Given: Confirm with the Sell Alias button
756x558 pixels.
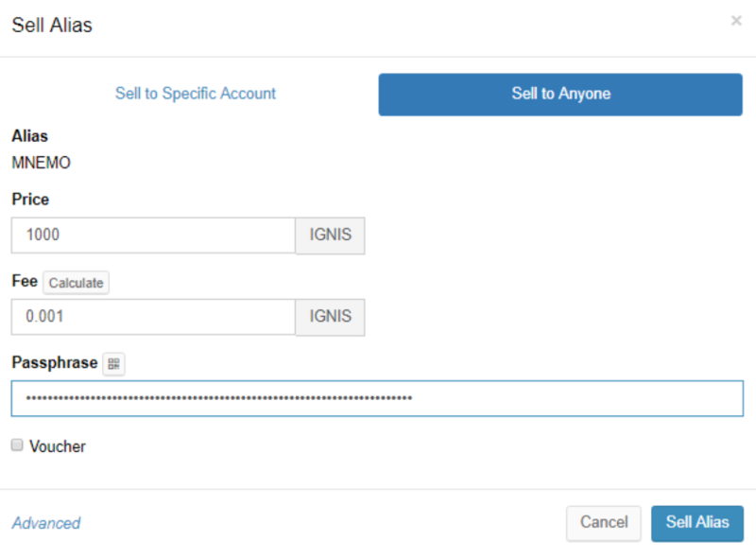Looking at the screenshot, I should (x=696, y=523).
